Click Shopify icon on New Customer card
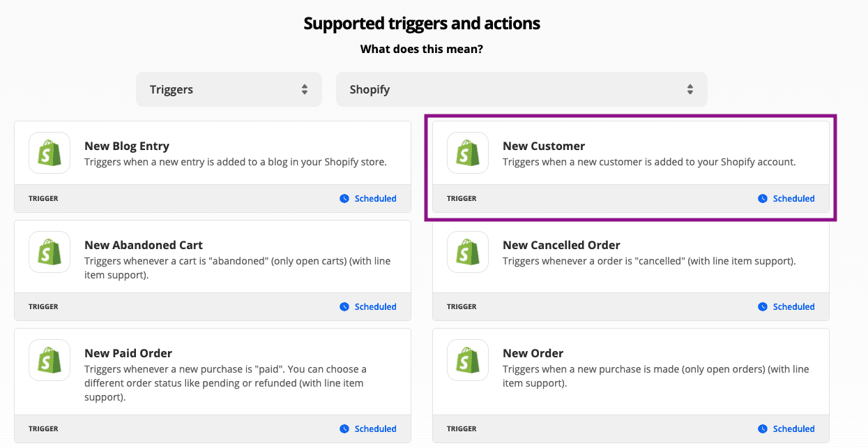 pyautogui.click(x=468, y=153)
